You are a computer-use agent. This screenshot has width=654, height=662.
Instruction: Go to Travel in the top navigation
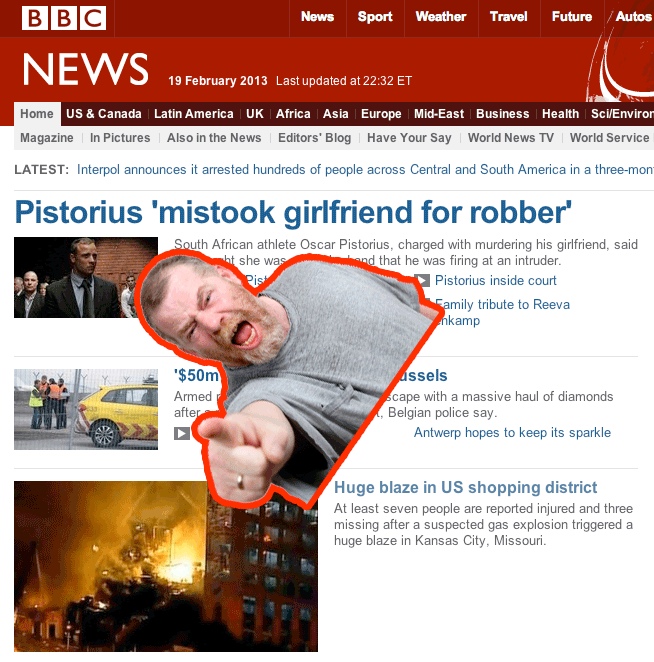pos(508,16)
